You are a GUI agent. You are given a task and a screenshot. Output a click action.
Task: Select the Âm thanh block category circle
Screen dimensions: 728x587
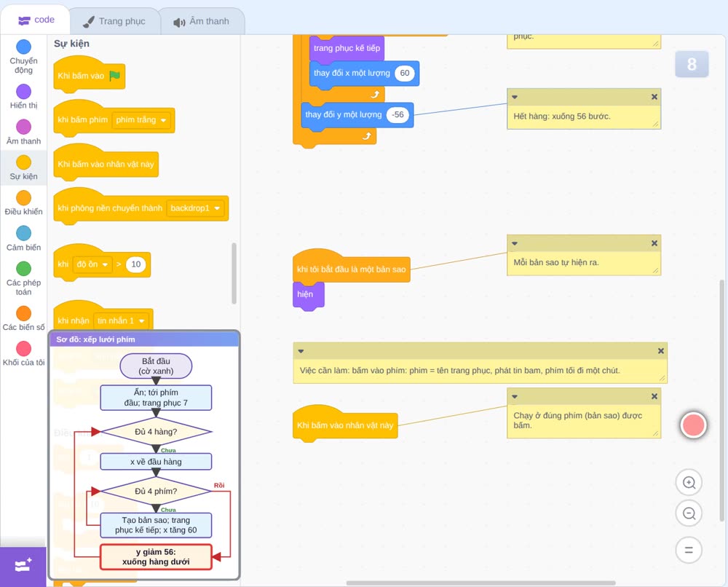pos(24,127)
